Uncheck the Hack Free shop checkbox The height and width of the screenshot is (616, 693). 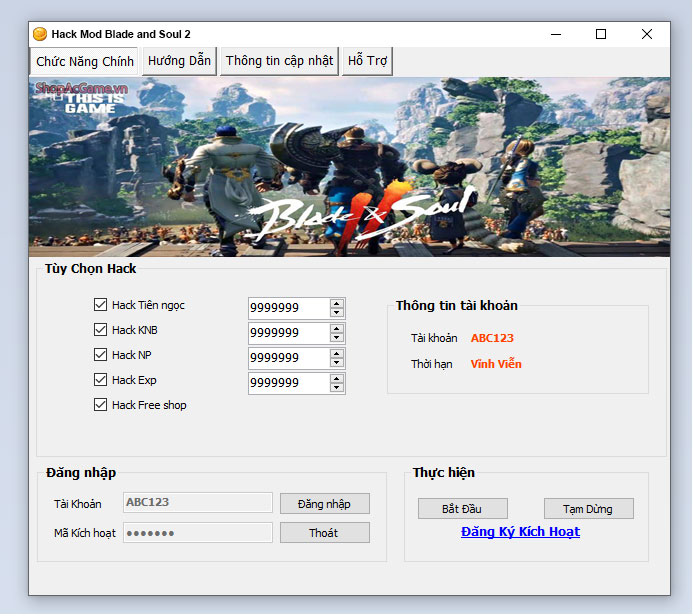(100, 405)
